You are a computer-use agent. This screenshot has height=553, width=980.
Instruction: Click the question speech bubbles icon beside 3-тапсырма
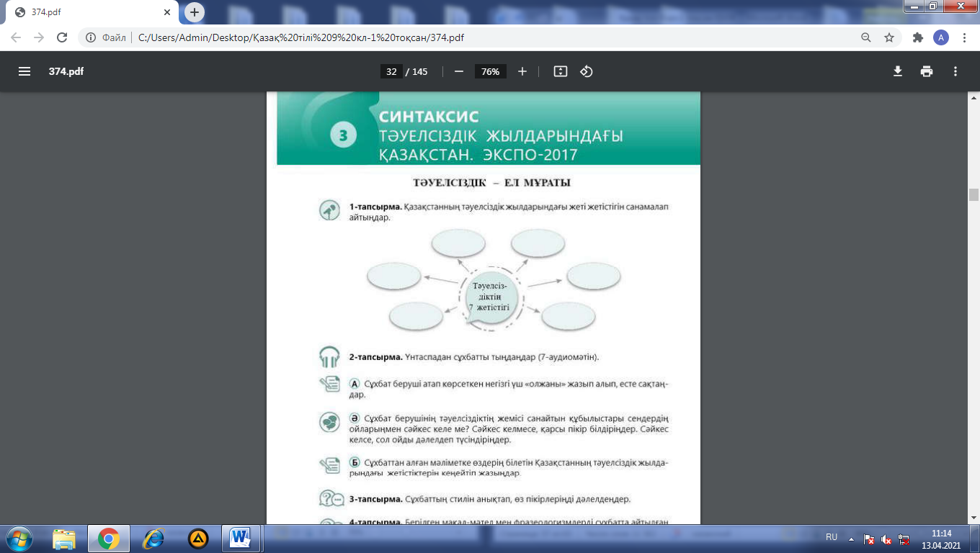(331, 498)
